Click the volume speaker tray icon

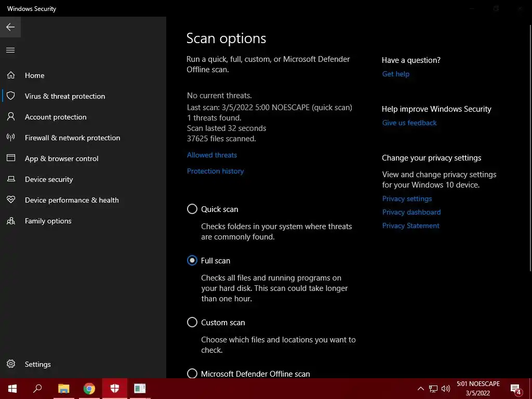click(x=445, y=389)
